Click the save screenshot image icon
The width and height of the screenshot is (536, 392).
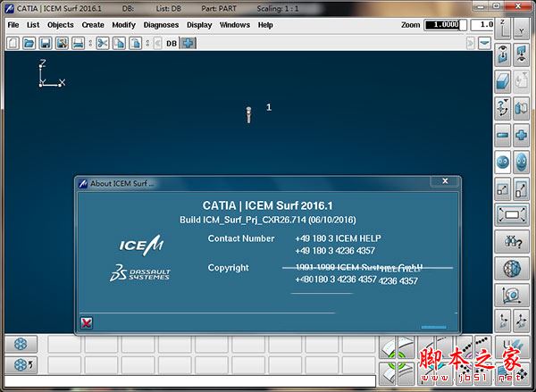[x=62, y=44]
